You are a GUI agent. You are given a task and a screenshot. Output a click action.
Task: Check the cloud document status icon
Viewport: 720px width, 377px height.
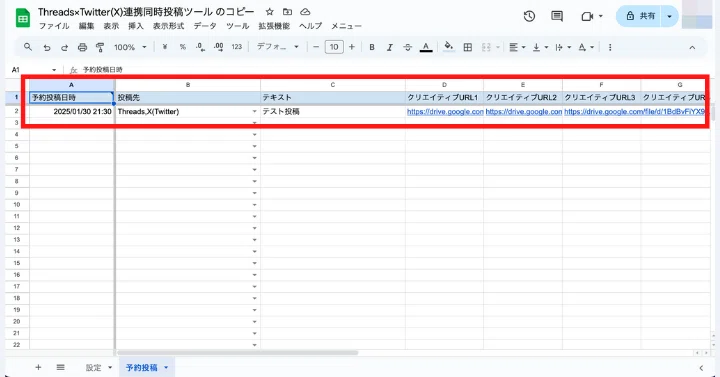click(305, 11)
